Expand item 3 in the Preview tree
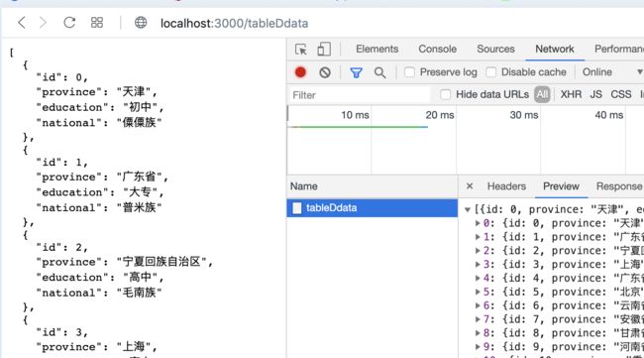Image resolution: width=644 pixels, height=358 pixels. click(x=478, y=265)
